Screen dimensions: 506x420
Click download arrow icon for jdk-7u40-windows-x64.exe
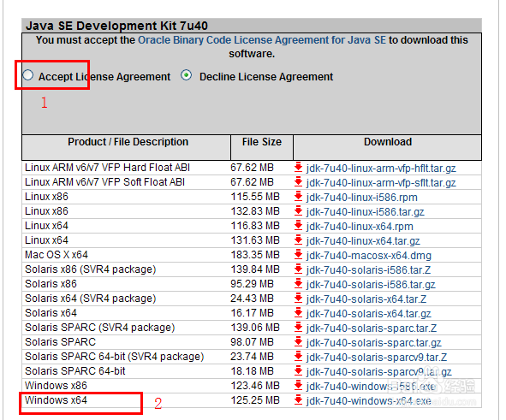(x=299, y=400)
